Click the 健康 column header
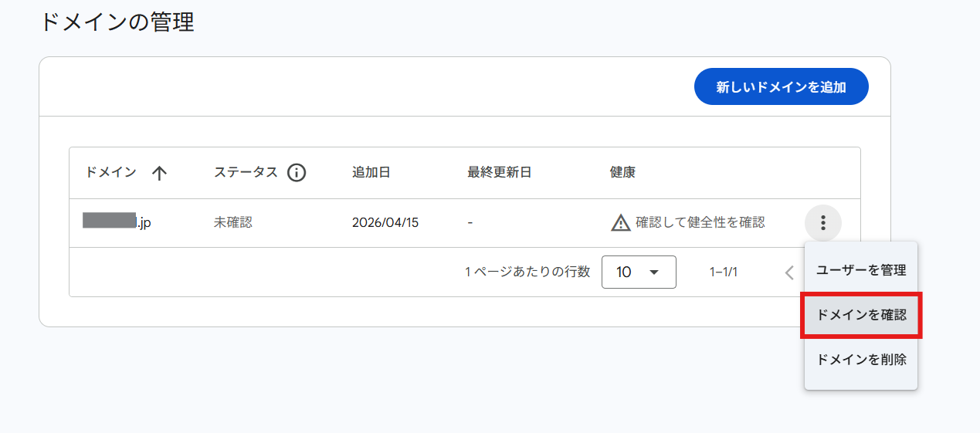This screenshot has width=980, height=433. (x=622, y=172)
